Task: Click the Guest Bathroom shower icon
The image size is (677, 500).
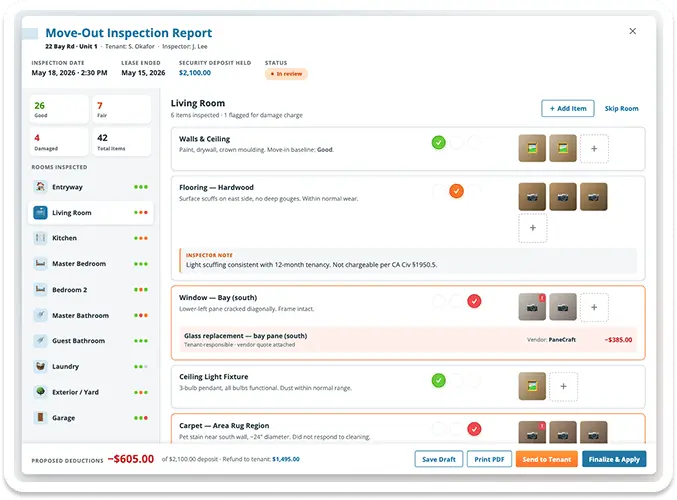Action: [x=40, y=341]
